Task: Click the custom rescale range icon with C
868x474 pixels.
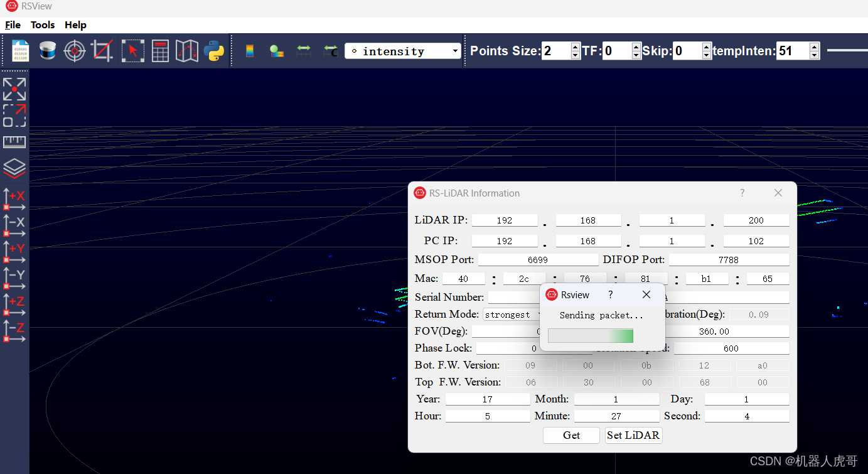Action: click(330, 51)
